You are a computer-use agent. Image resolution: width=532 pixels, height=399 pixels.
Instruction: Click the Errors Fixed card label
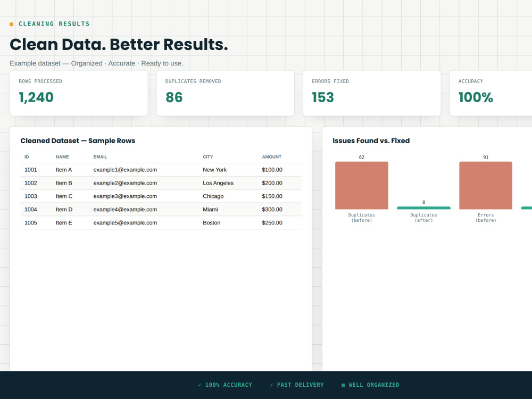pyautogui.click(x=330, y=81)
